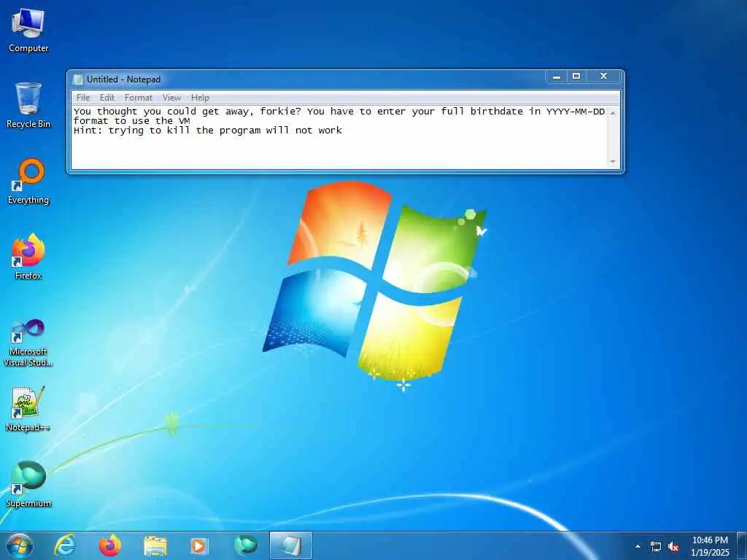This screenshot has height=560, width=747.
Task: Click 'YYYY-MM-DD' in the Notepad text
Action: [576, 112]
